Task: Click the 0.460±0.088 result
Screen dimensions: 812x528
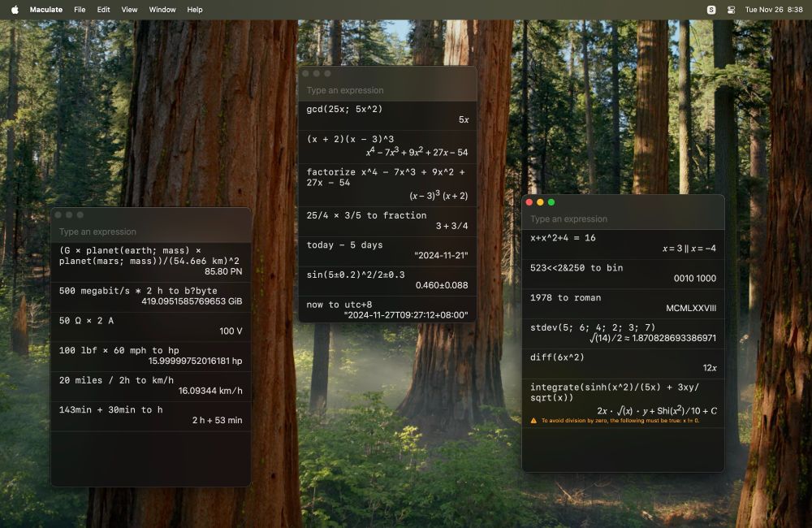Action: (x=442, y=285)
